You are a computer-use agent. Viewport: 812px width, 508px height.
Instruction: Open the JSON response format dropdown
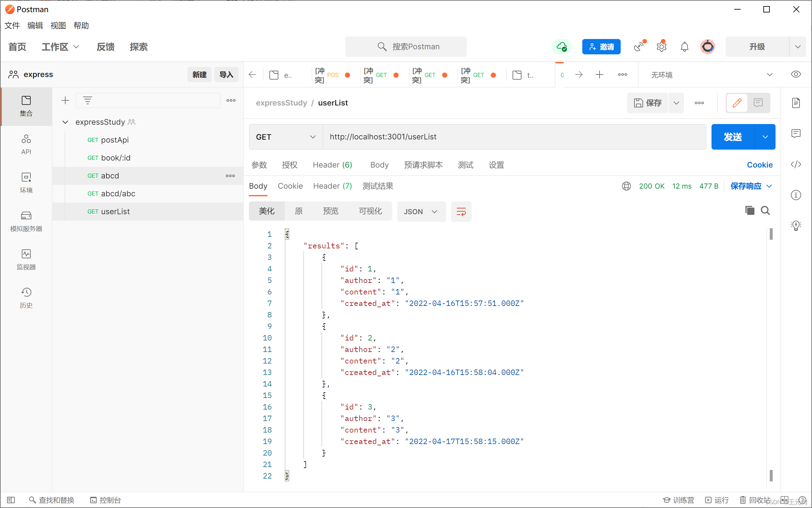click(421, 212)
